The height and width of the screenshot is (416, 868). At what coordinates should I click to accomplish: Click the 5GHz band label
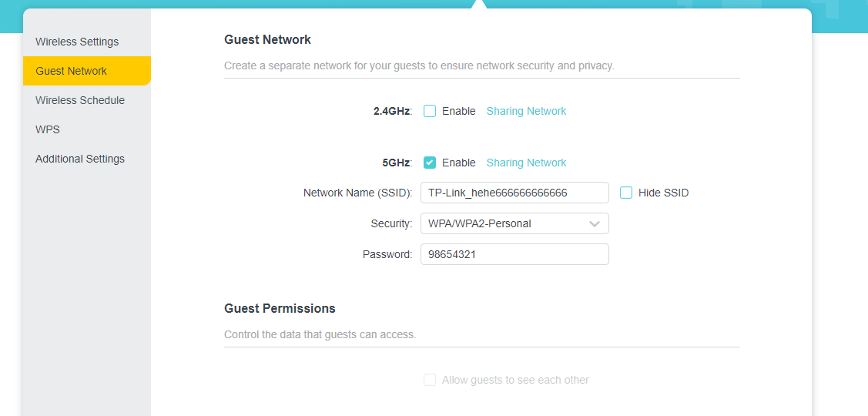pos(397,163)
